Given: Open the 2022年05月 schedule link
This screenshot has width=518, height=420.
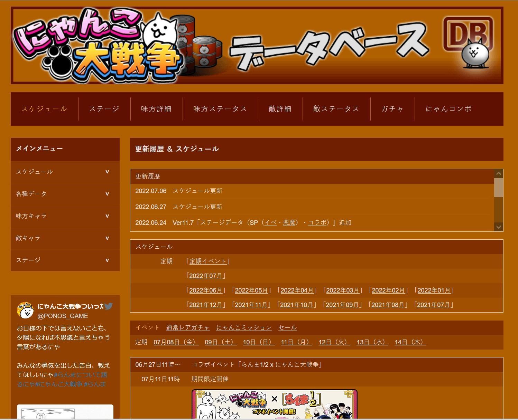Looking at the screenshot, I should pos(251,290).
